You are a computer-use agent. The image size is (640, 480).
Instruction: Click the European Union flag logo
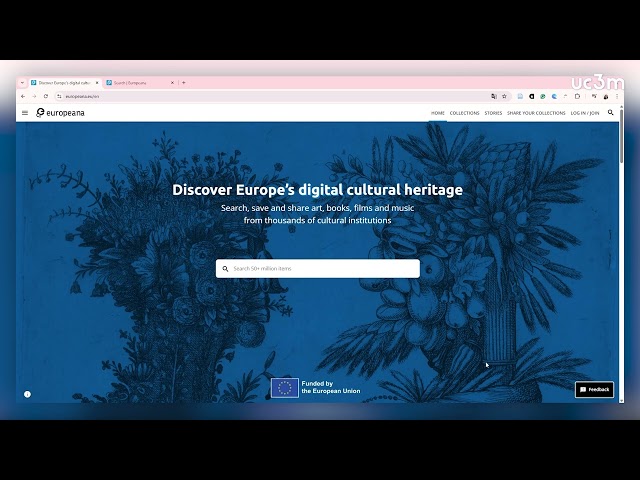pos(284,388)
